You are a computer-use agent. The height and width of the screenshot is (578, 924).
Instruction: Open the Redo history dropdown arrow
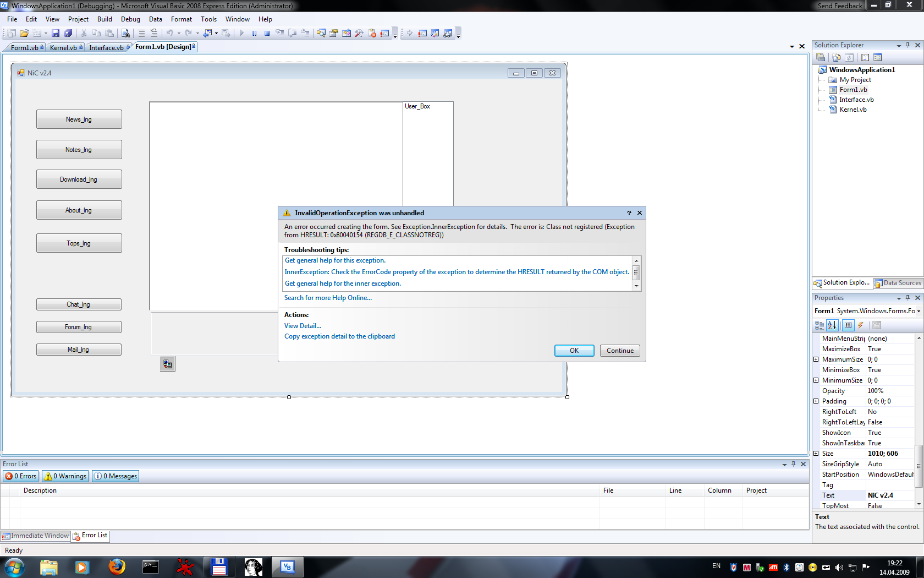coord(197,33)
